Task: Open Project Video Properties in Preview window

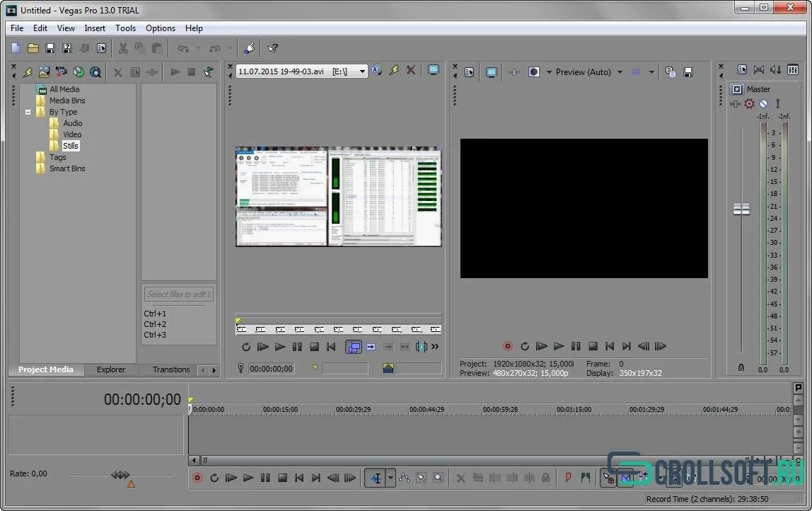Action: (x=470, y=72)
